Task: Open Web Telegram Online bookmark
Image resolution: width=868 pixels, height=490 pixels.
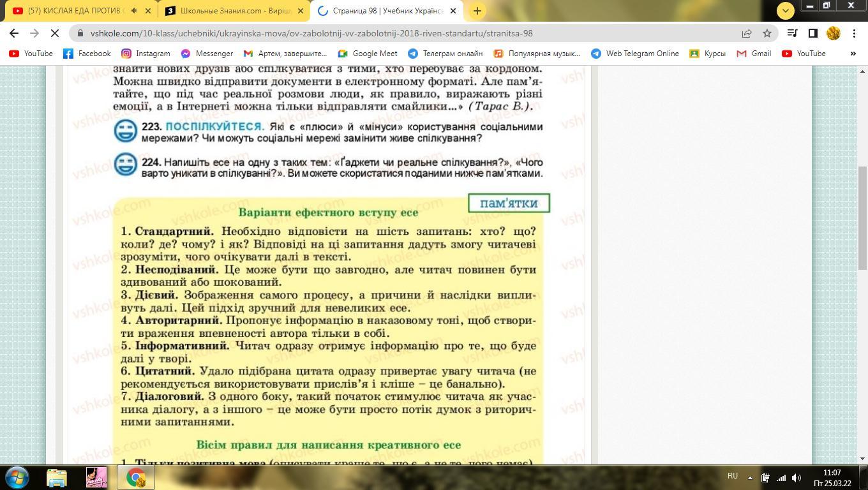Action: [635, 54]
